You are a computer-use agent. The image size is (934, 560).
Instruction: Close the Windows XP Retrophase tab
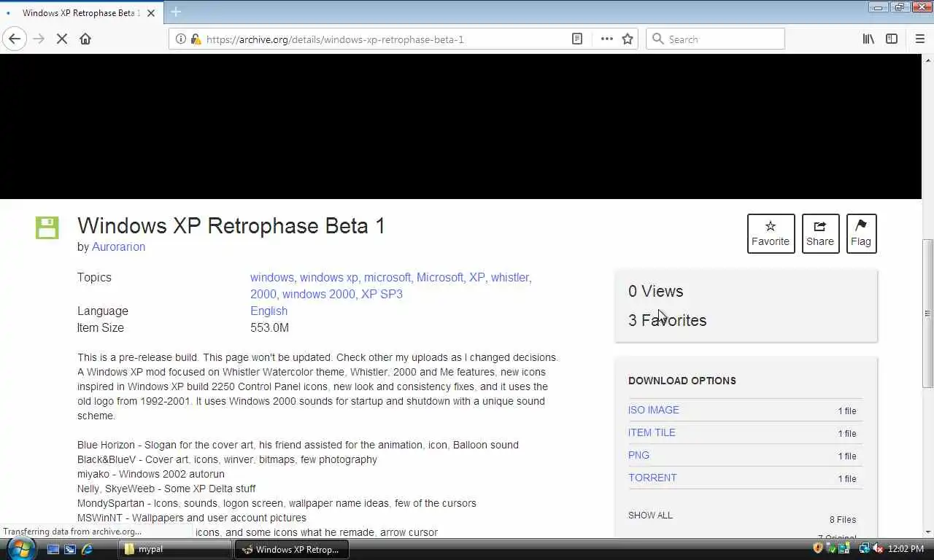coord(151,13)
